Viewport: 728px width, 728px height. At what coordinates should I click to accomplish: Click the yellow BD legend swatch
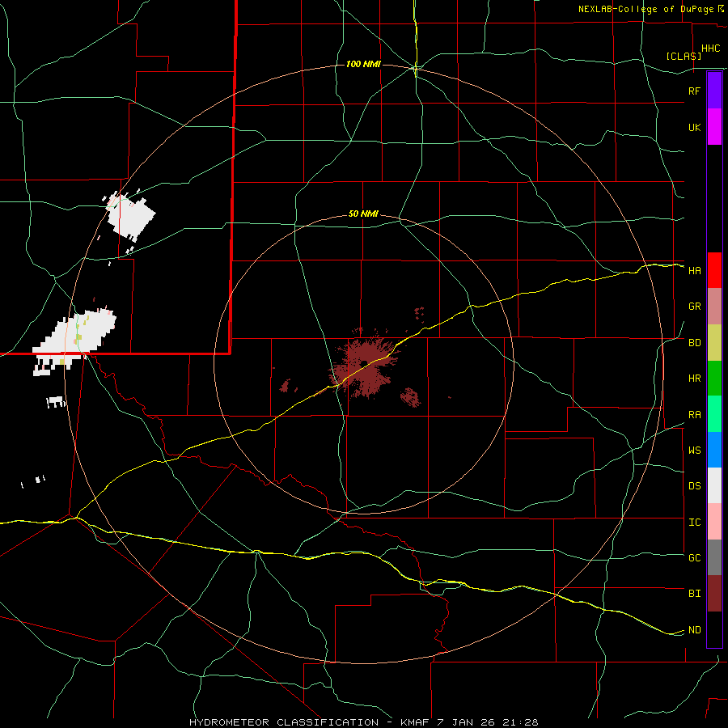714,343
